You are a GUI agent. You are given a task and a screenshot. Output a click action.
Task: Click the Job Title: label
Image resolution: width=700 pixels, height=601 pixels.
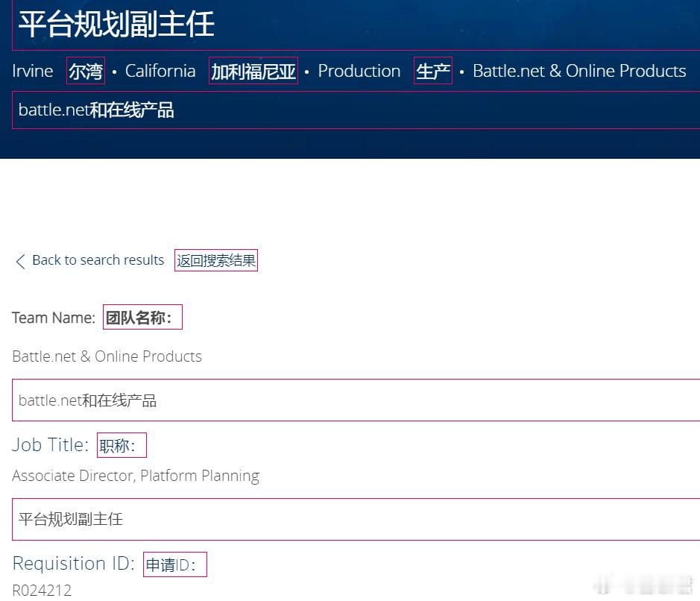[51, 444]
